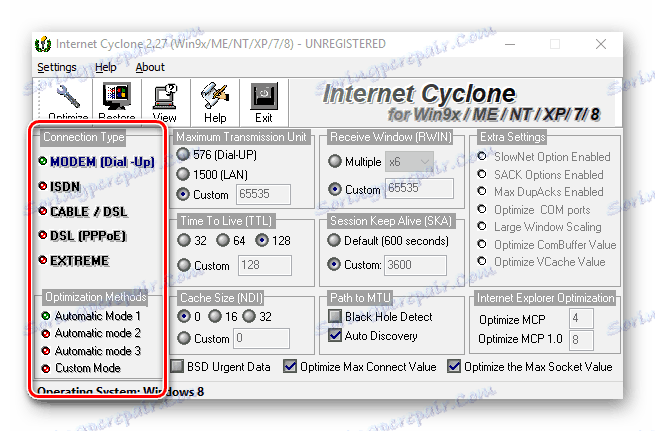Image resolution: width=655 pixels, height=431 pixels.
Task: Click the Internet Cyclone title bar app icon
Action: pos(43,44)
